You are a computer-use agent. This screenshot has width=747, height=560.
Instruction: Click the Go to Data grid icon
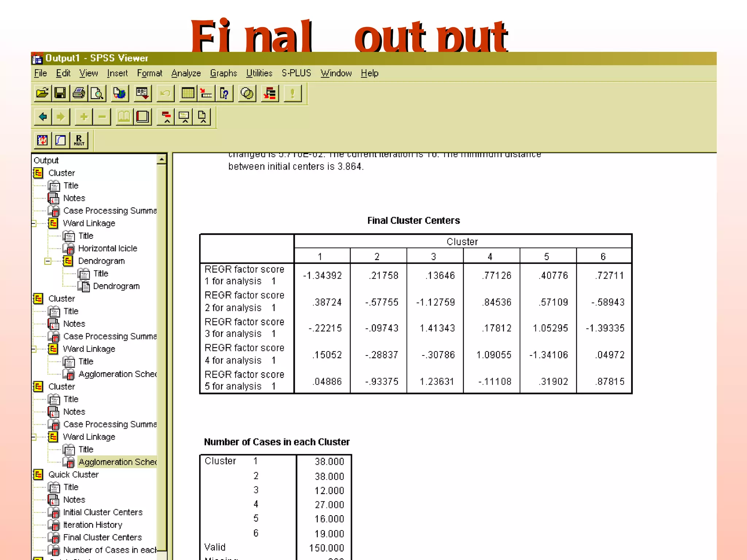[188, 93]
